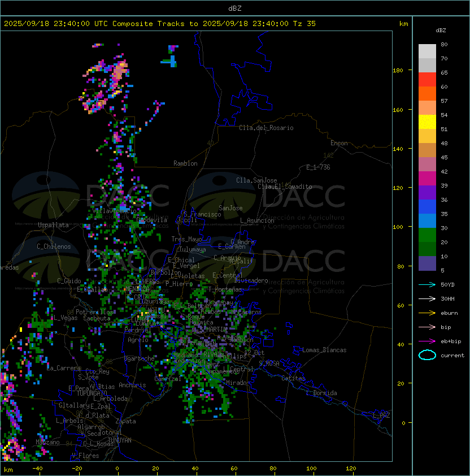The width and height of the screenshot is (470, 476).
Task: Click the 'Divisadero' map label
Action: (251, 280)
